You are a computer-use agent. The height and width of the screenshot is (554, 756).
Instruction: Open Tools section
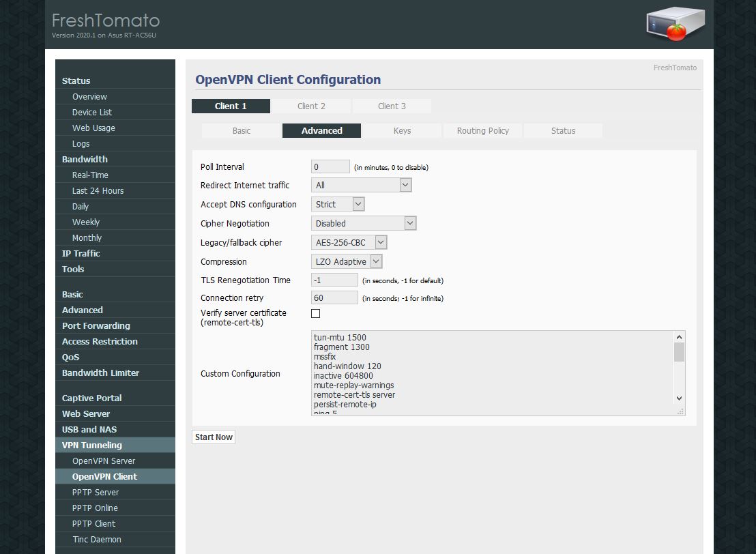point(115,269)
